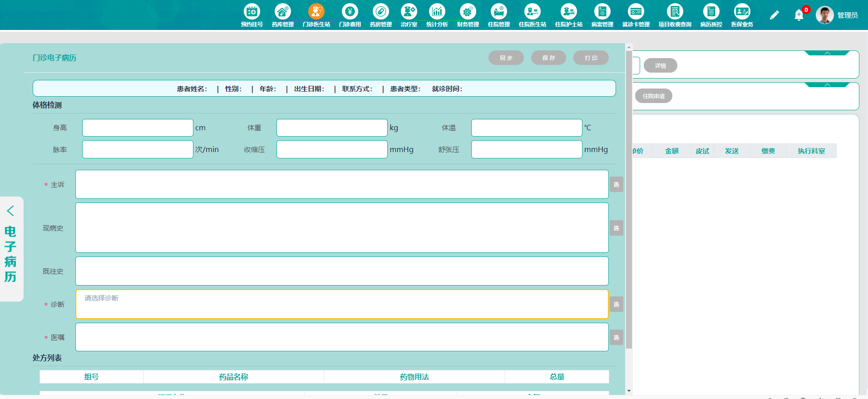The image size is (868, 399).
Task: Click the 请选择诊断 diagnosis field
Action: tap(342, 304)
